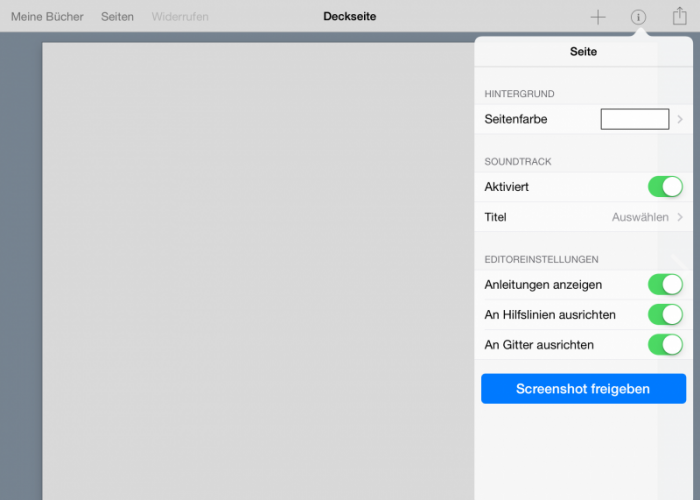Tap the plus icon to add an object
Image resolution: width=700 pixels, height=500 pixels.
pos(598,17)
